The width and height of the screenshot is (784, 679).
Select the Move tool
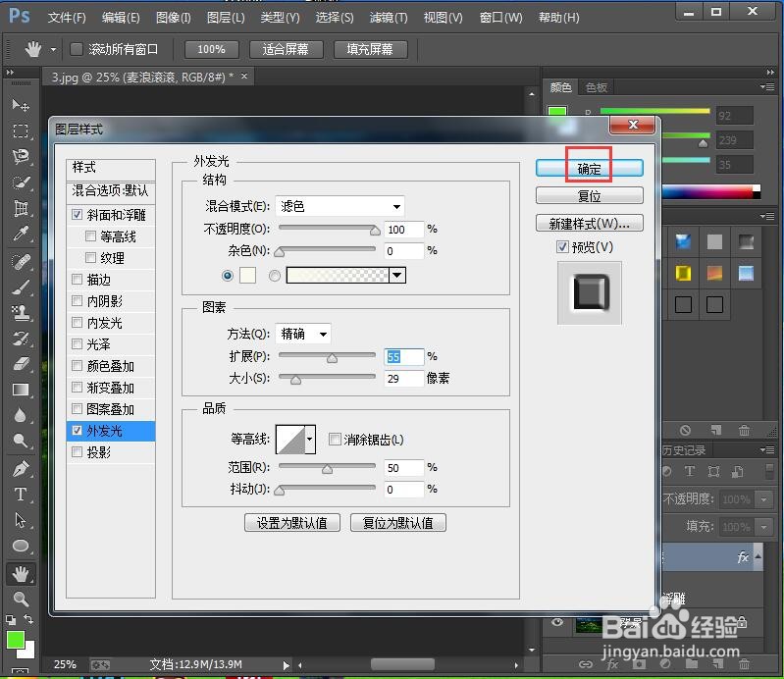[21, 105]
